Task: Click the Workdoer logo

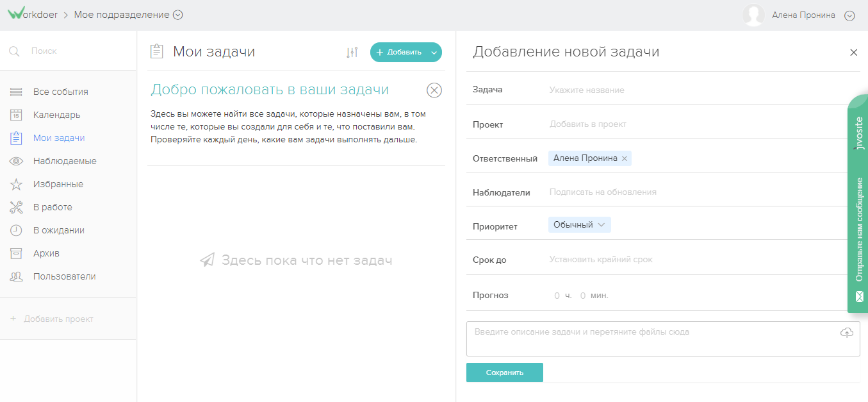Action: (x=32, y=13)
